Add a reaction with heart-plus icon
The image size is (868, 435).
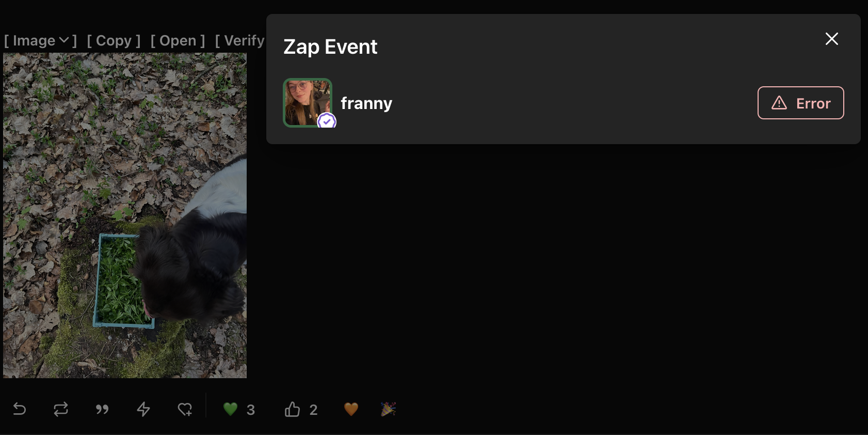(185, 409)
